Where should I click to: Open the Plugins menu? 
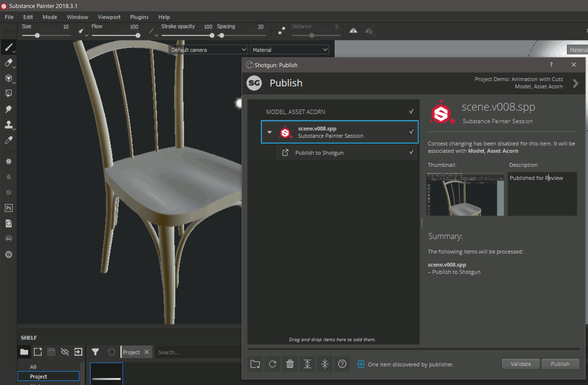pyautogui.click(x=139, y=17)
